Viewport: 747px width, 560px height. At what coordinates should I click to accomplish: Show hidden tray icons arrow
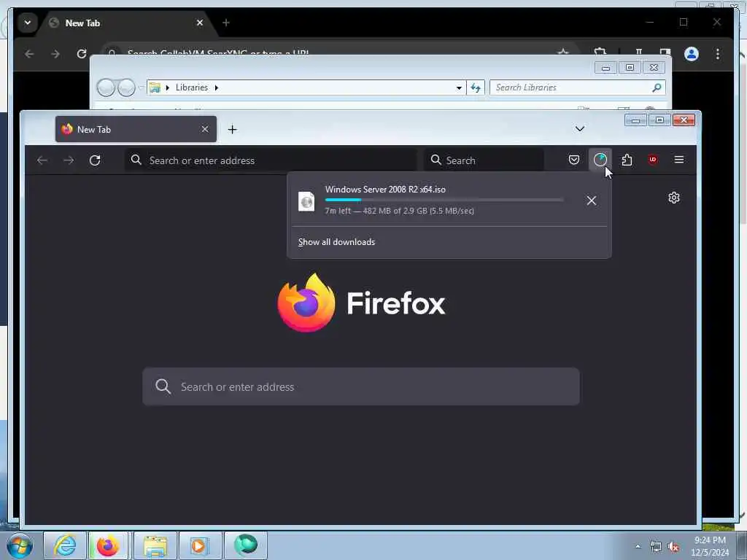pyautogui.click(x=638, y=547)
